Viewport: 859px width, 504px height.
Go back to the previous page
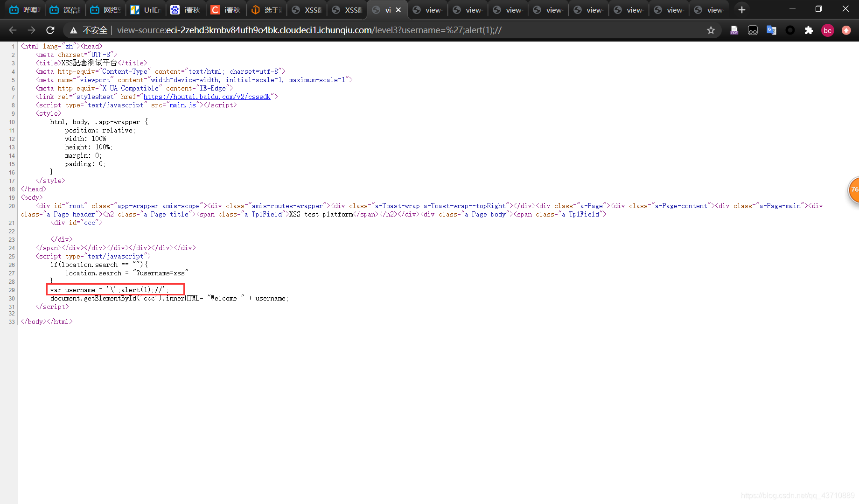pyautogui.click(x=13, y=30)
